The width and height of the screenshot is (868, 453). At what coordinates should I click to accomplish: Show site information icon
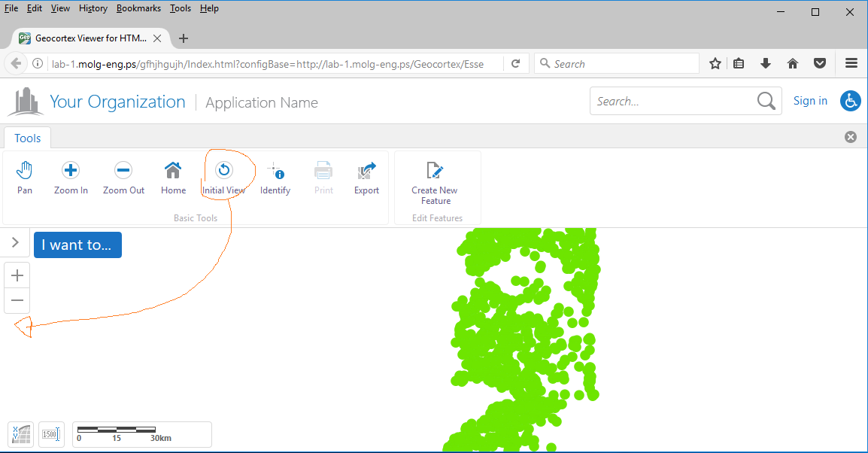(x=37, y=64)
